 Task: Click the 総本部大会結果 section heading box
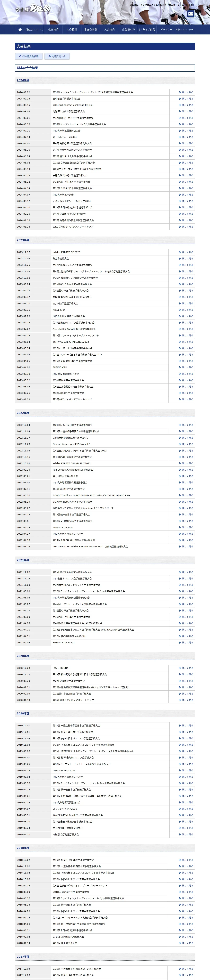coord(105,68)
